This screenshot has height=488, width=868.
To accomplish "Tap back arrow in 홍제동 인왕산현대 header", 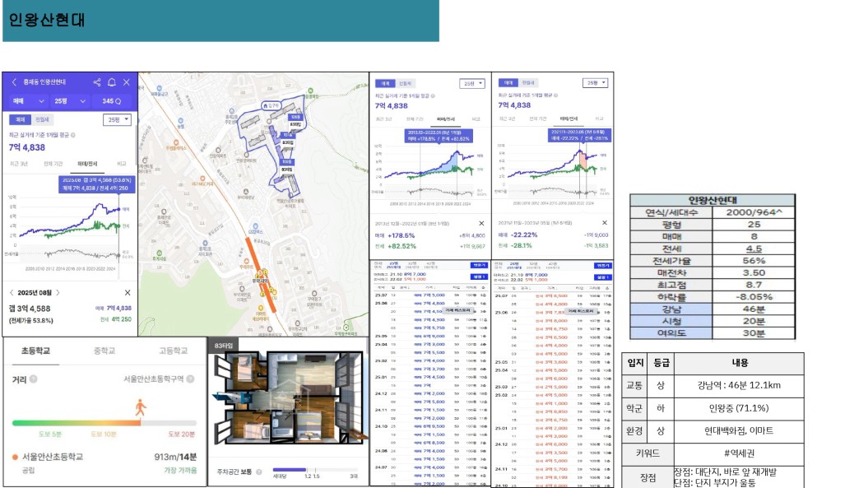I will point(14,82).
